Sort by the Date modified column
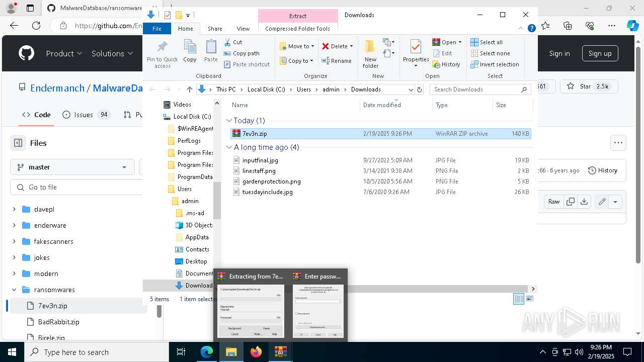The width and height of the screenshot is (644, 362). click(382, 105)
